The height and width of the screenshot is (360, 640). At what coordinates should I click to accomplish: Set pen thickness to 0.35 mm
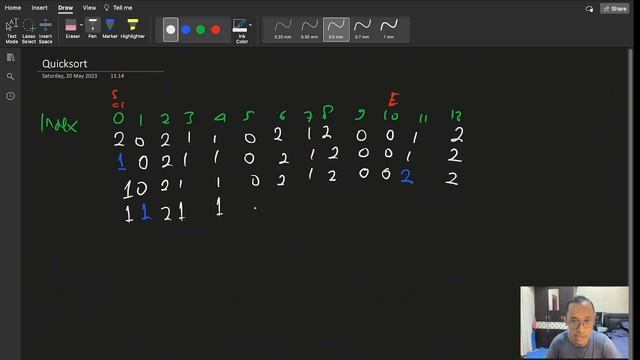pos(309,29)
